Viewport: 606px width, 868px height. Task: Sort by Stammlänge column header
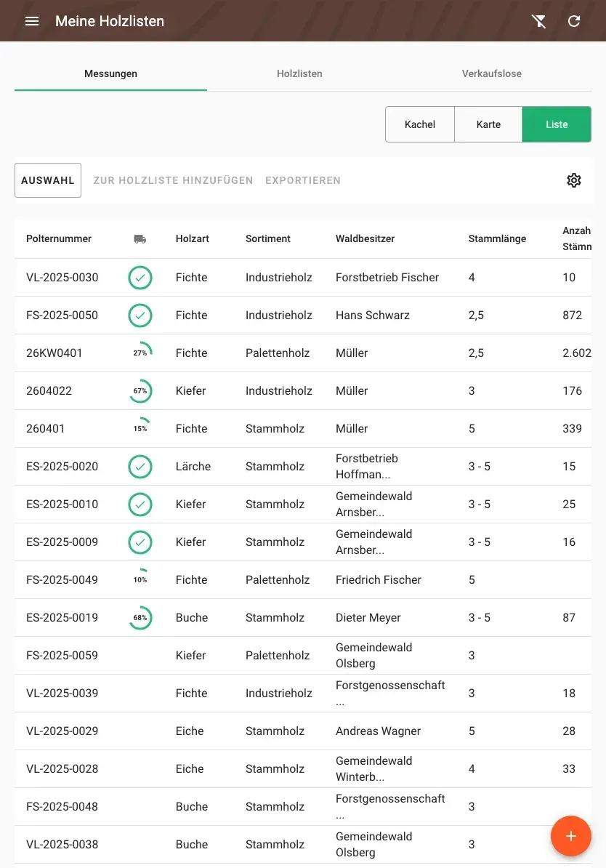497,238
